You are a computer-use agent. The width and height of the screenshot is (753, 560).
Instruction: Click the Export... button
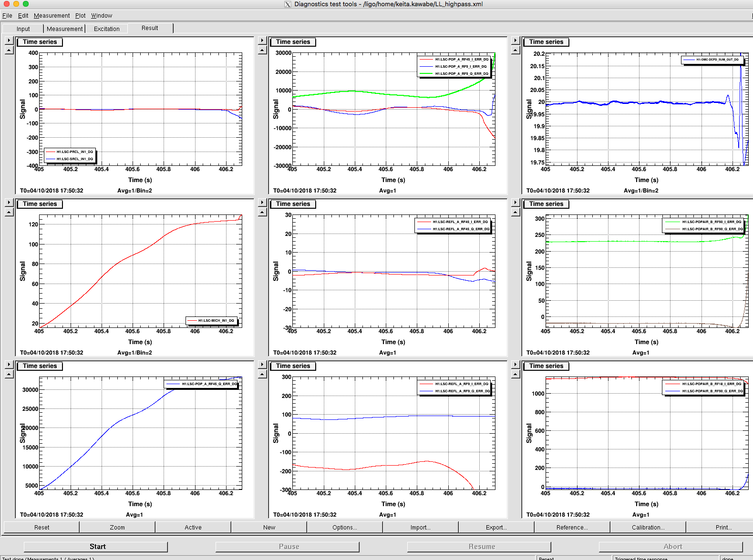coord(496,527)
